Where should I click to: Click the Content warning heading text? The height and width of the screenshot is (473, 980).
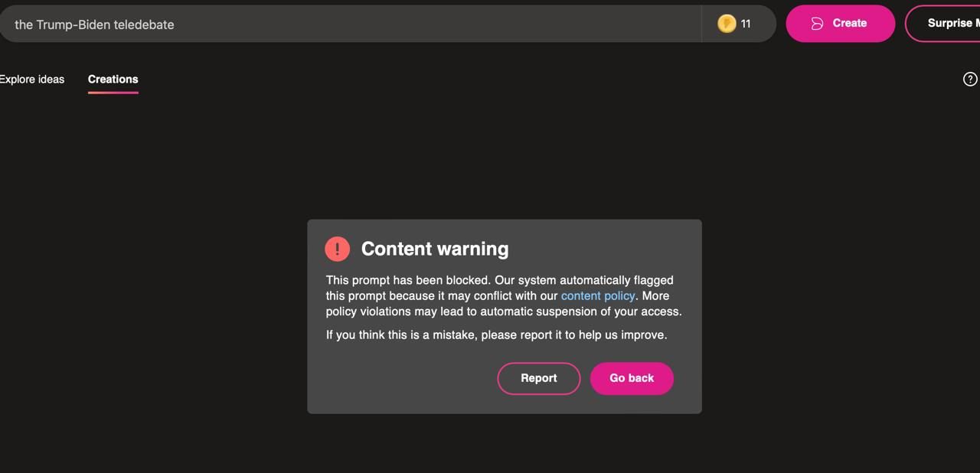[435, 249]
